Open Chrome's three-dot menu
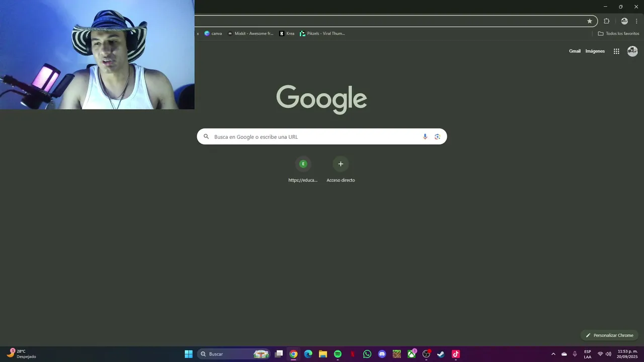This screenshot has height=362, width=644. point(636,21)
